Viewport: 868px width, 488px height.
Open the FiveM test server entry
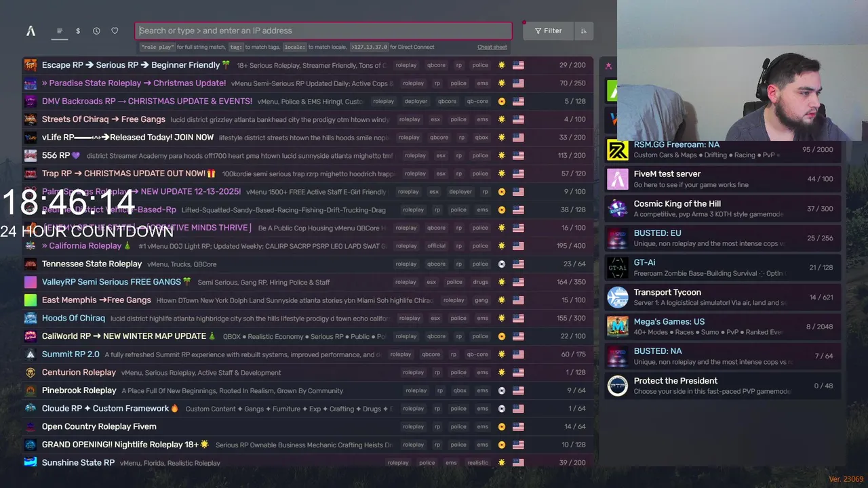pyautogui.click(x=723, y=179)
